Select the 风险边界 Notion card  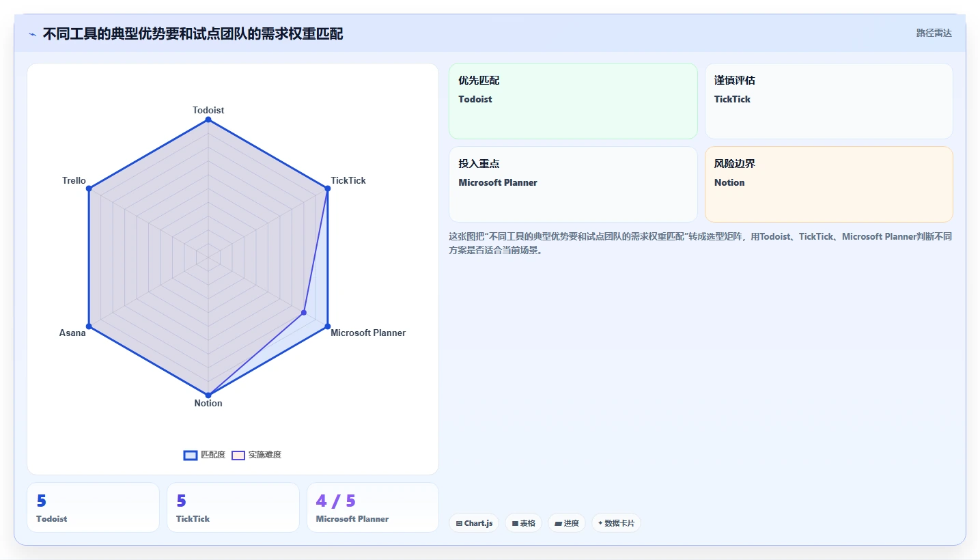828,184
